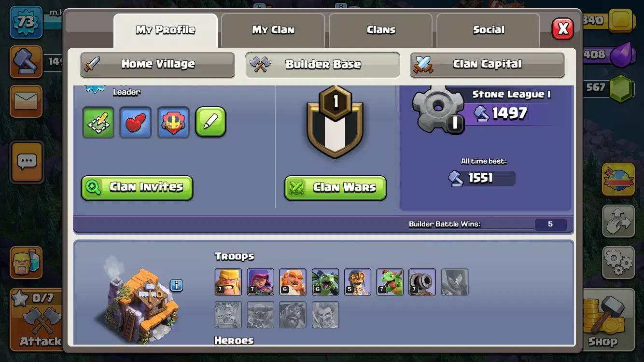Open the mail envelope icon

click(x=27, y=101)
